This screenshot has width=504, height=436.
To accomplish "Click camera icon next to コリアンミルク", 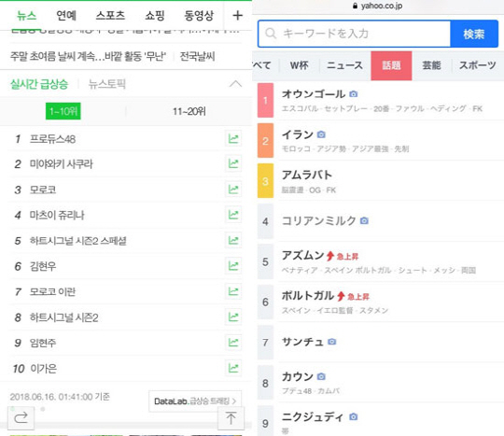I will pos(364,221).
